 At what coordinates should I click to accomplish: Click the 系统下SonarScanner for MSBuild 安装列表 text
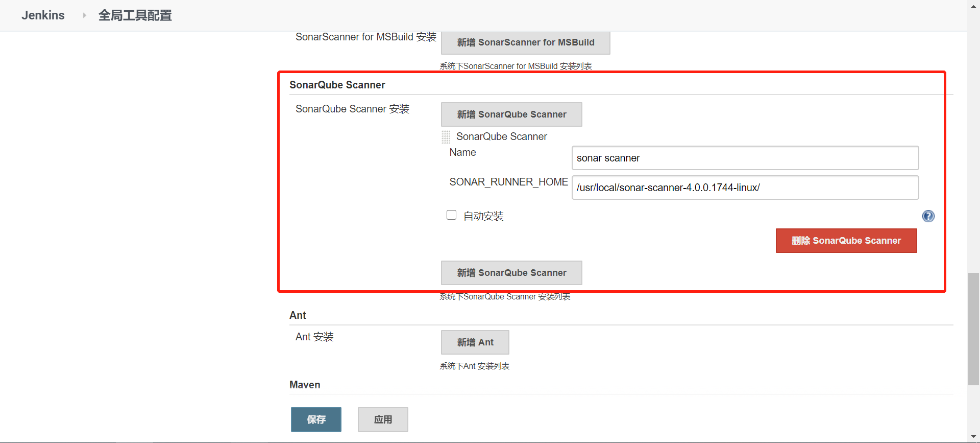point(516,66)
